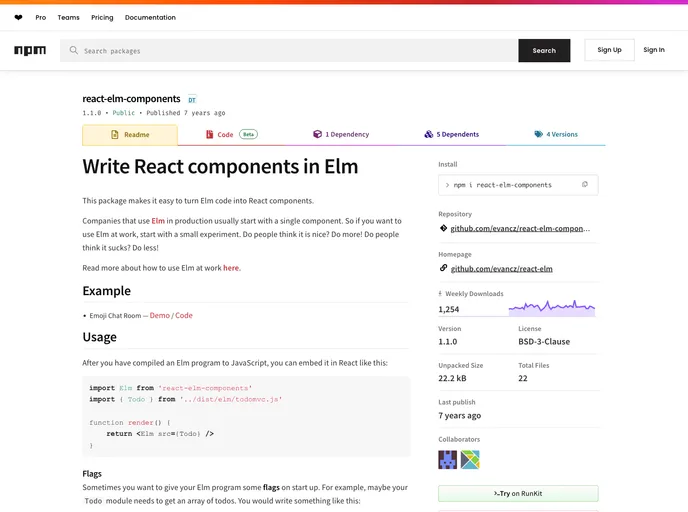This screenshot has width=688, height=512.
Task: Click the Example heading
Action: [107, 291]
